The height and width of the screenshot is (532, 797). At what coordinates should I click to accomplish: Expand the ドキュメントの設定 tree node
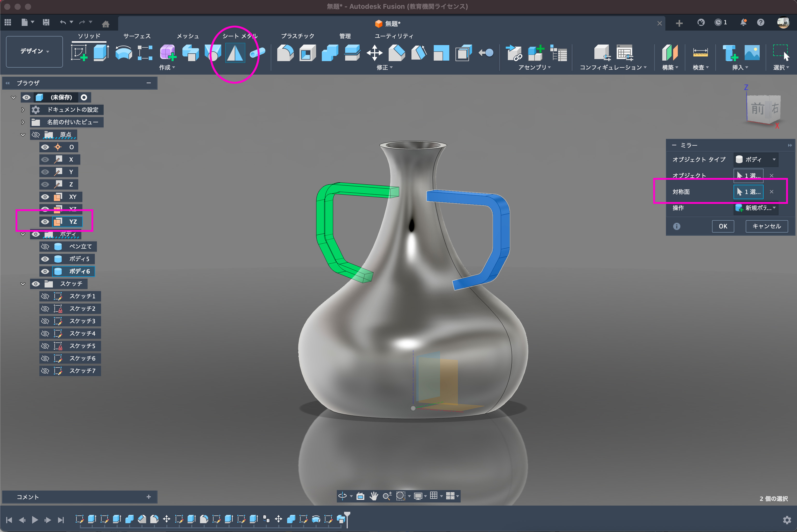[x=23, y=110]
